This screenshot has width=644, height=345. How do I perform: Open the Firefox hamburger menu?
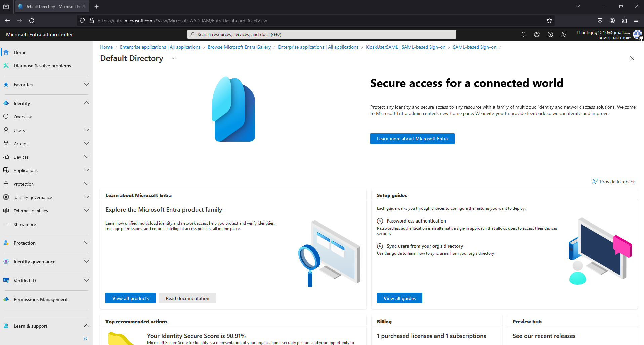636,21
